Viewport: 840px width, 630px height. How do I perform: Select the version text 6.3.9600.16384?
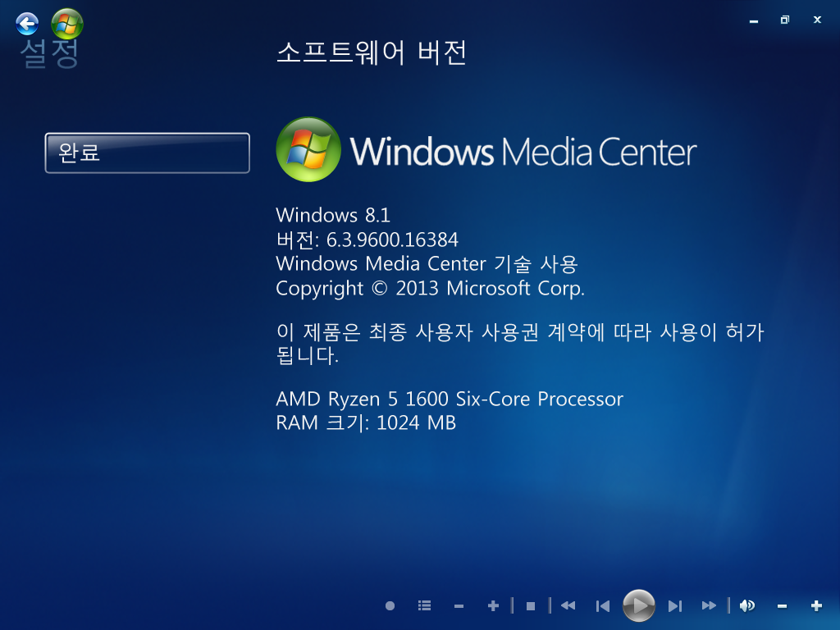pos(392,240)
